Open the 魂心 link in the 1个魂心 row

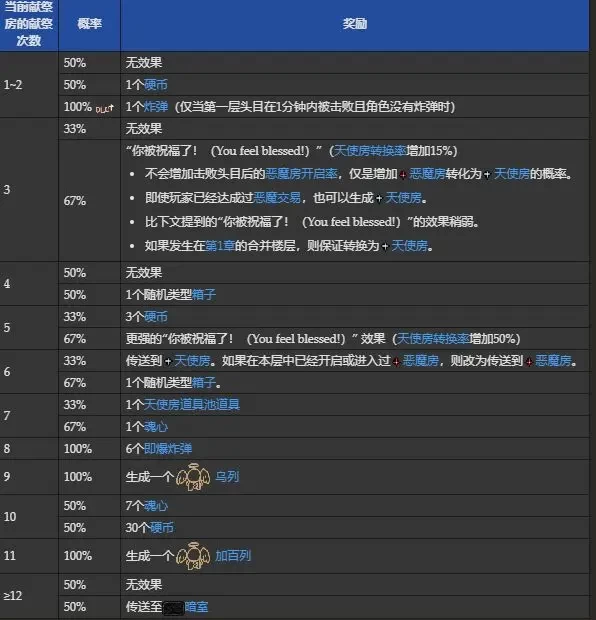(156, 427)
